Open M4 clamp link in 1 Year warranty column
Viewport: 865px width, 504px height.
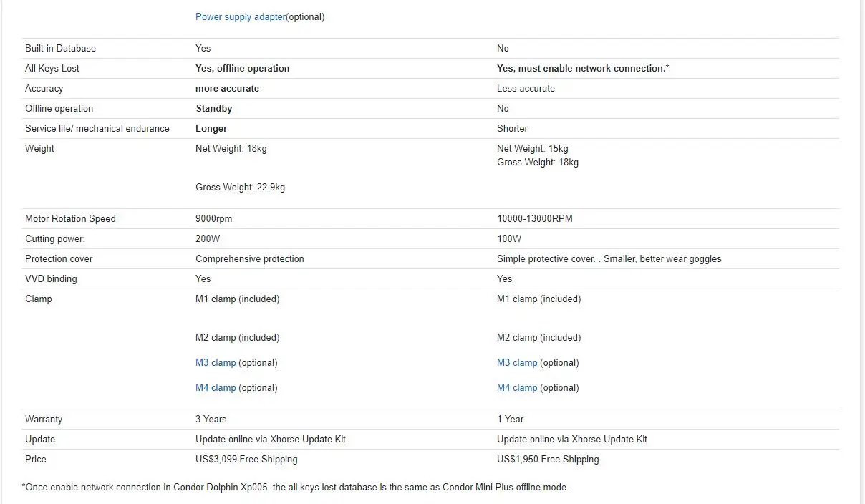[517, 388]
